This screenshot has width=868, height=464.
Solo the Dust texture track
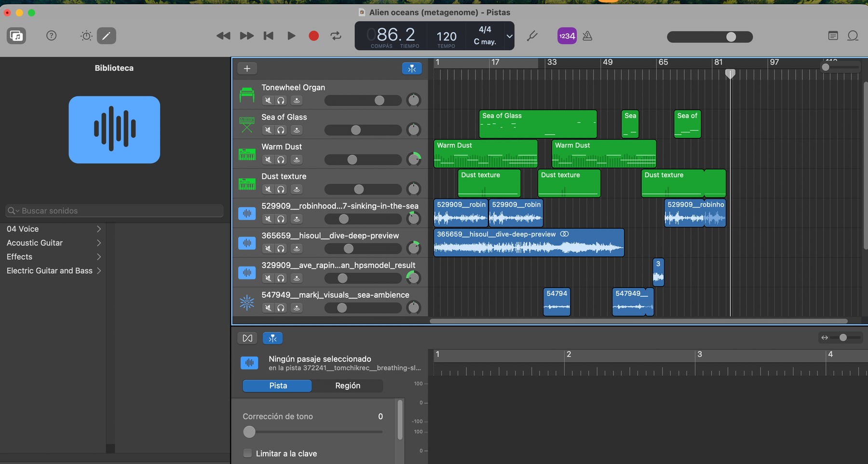[x=281, y=189]
